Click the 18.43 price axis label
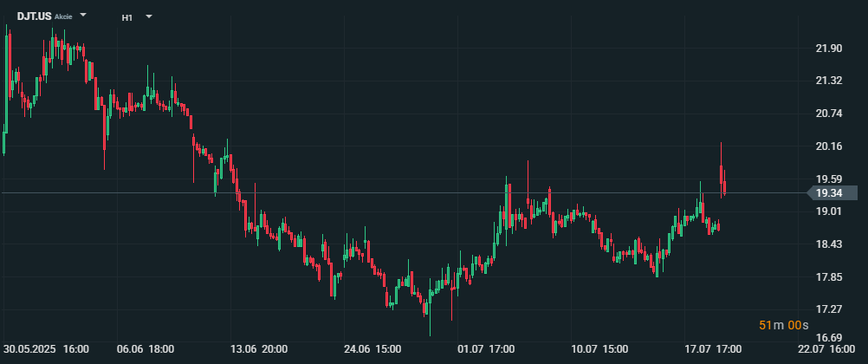 [829, 244]
